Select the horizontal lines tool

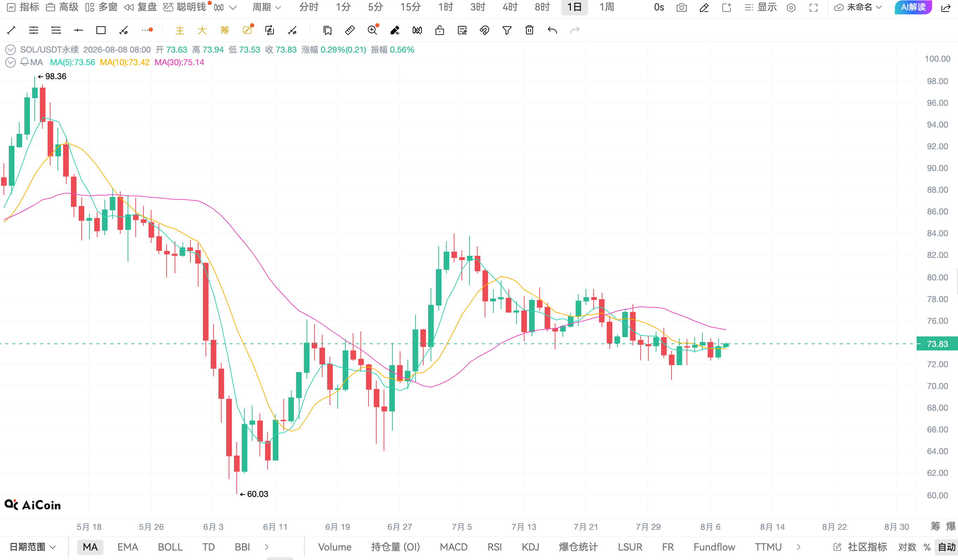click(56, 30)
